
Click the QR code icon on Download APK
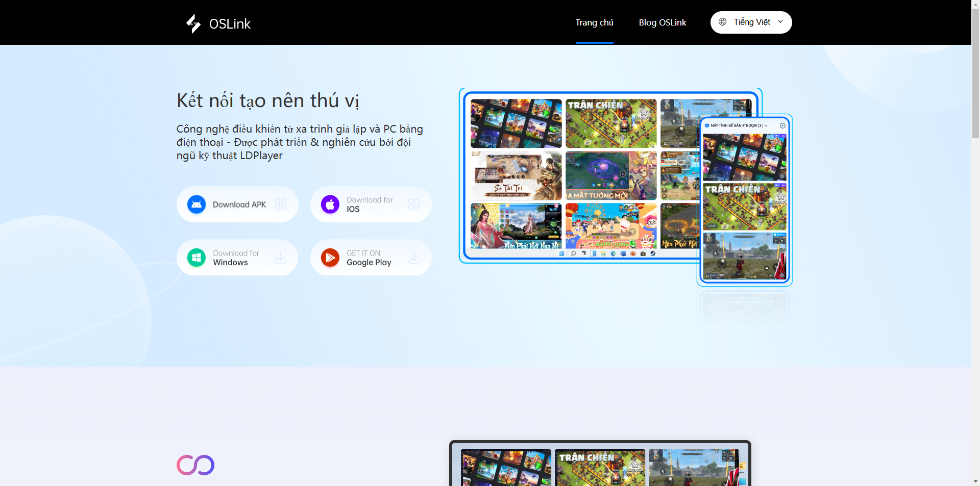pyautogui.click(x=281, y=204)
